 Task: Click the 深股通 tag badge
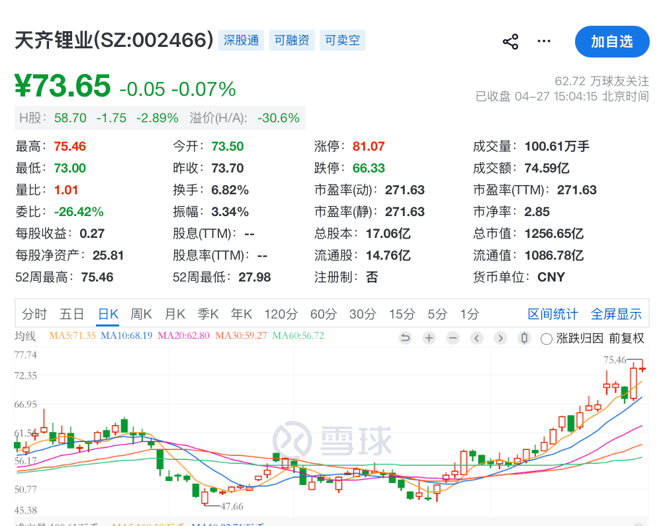coord(241,41)
